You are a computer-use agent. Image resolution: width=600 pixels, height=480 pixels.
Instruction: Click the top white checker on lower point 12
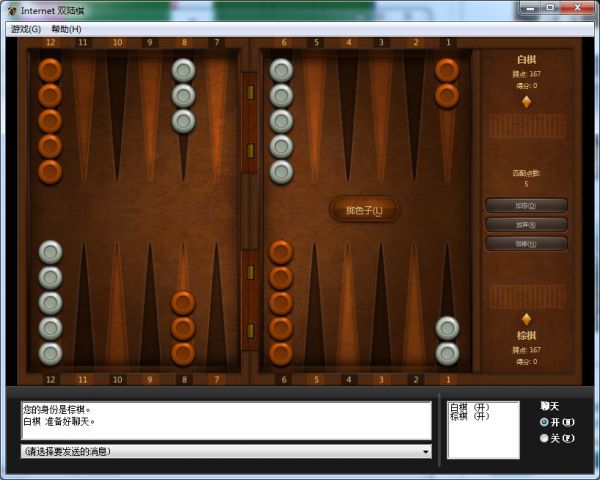tap(50, 252)
